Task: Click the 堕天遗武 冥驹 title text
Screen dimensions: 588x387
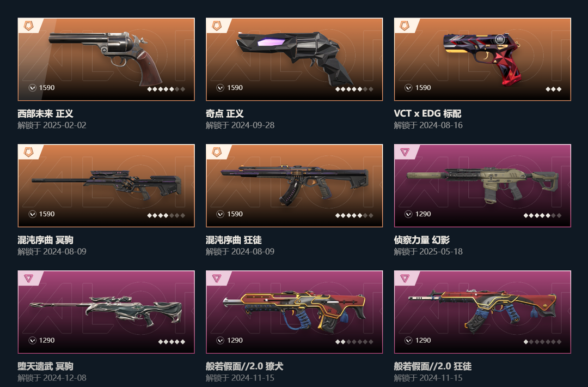Action: pos(45,366)
